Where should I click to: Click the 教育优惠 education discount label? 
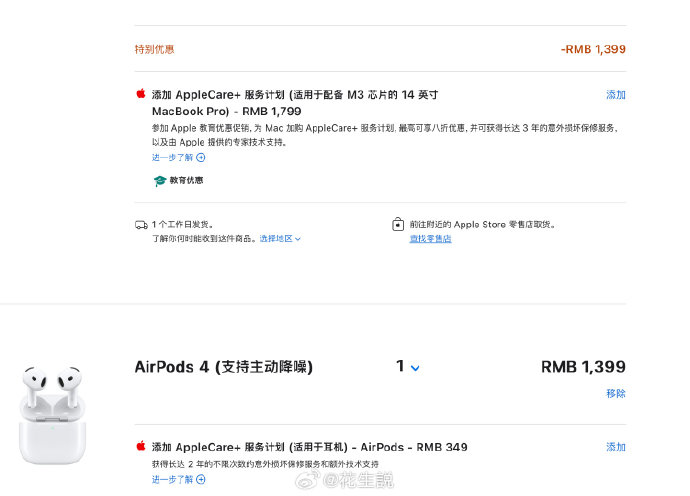[187, 180]
